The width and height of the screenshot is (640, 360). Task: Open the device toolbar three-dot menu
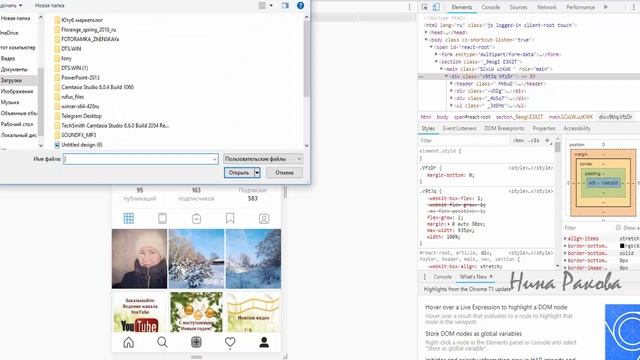click(x=409, y=7)
